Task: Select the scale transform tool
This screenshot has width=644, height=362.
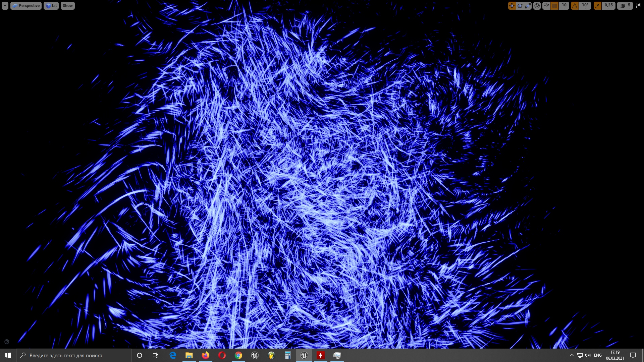Action: [528, 6]
